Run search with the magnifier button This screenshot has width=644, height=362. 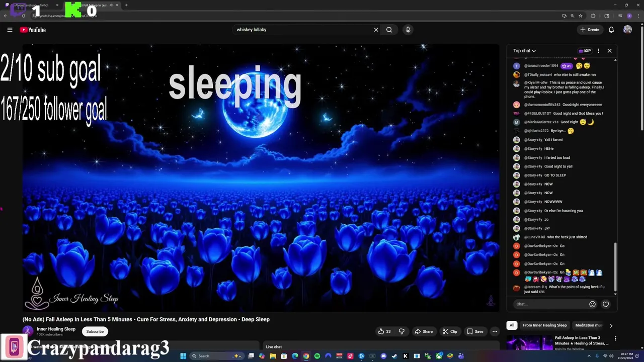[389, 30]
